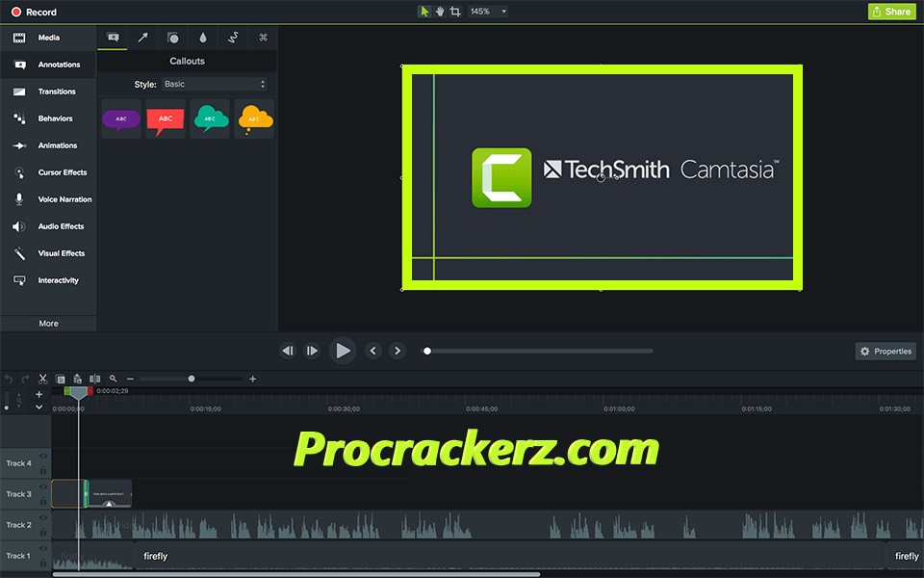Choose the green cloud callout
The width and height of the screenshot is (924, 578).
click(210, 119)
